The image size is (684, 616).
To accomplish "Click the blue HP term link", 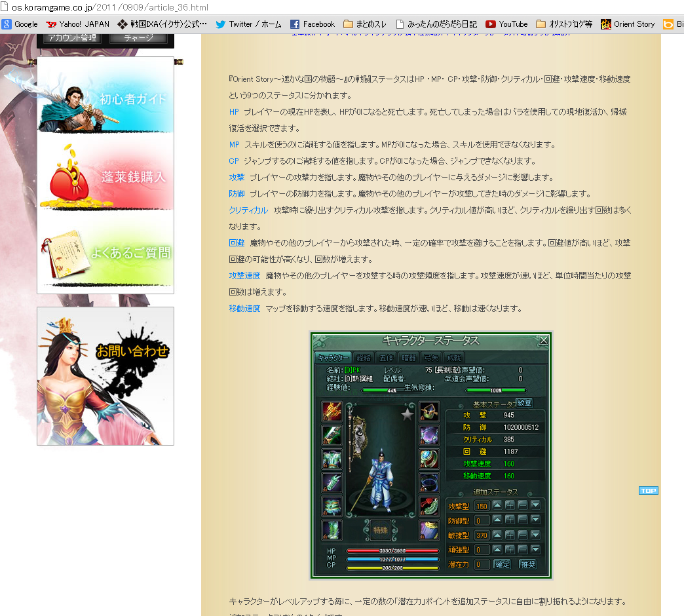I will [x=234, y=111].
